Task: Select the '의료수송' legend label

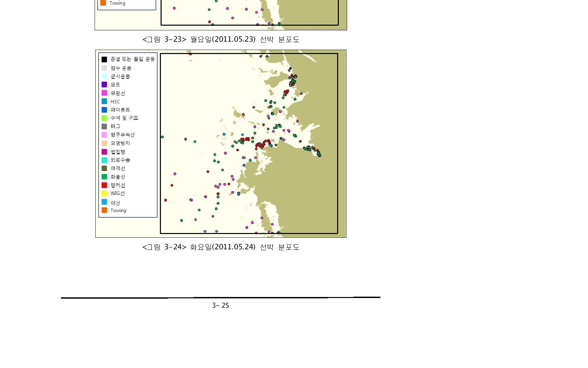Action: click(120, 160)
